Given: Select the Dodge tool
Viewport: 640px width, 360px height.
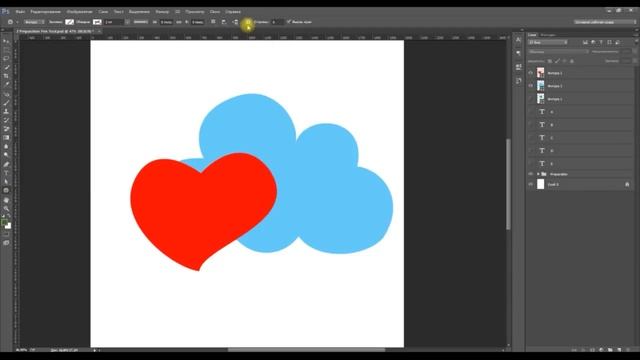Looking at the screenshot, I should 6,155.
